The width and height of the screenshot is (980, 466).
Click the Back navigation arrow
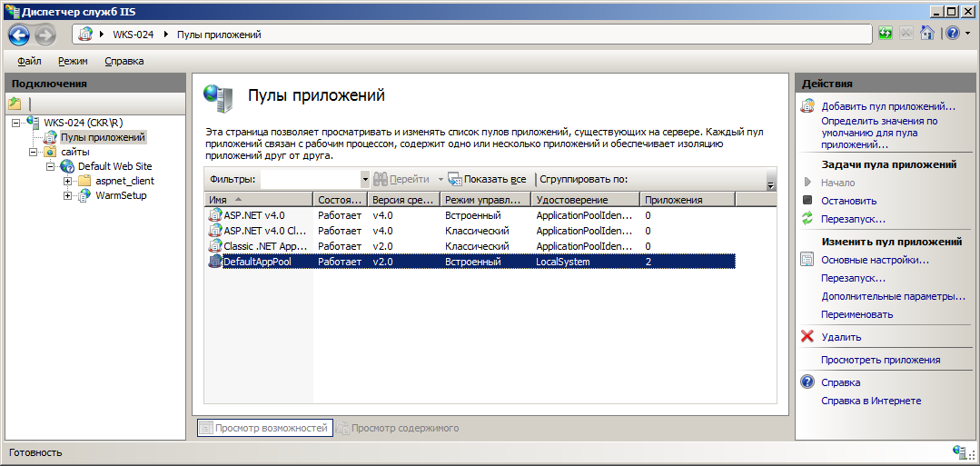tap(19, 35)
